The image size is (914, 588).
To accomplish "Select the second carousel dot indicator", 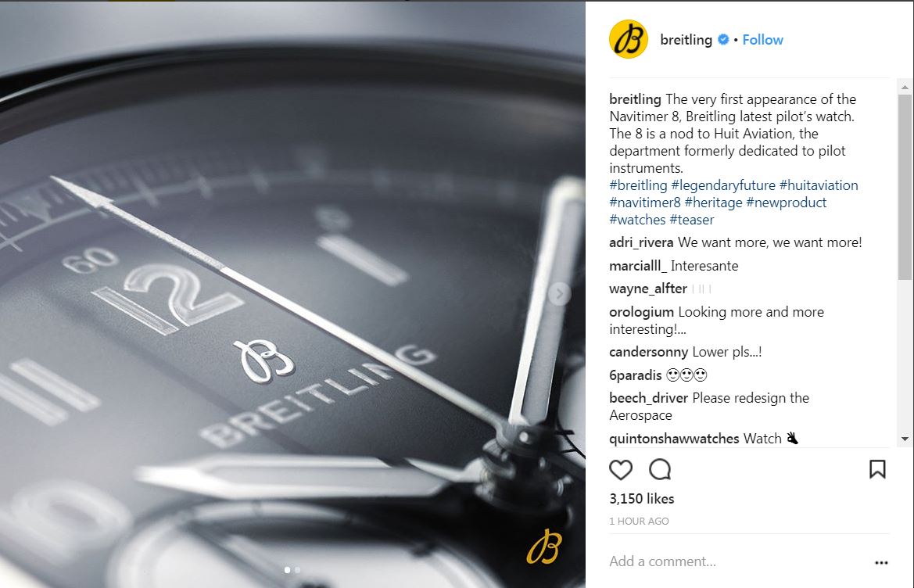I will click(298, 570).
